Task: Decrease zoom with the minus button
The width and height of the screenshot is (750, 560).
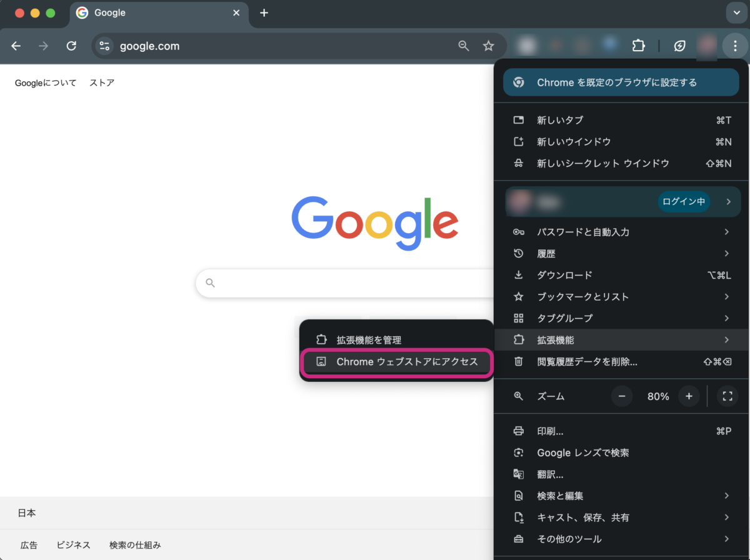Action: (x=622, y=396)
